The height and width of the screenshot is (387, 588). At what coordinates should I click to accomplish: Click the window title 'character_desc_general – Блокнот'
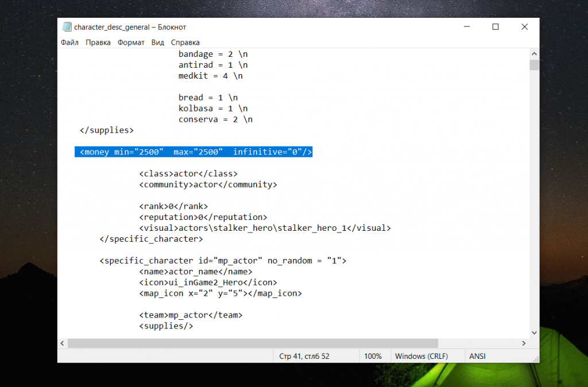pos(130,27)
